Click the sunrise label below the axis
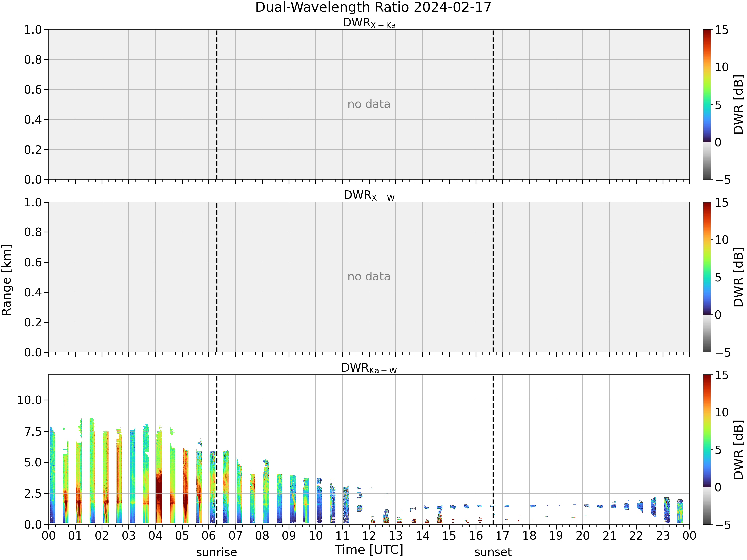 pos(216,552)
